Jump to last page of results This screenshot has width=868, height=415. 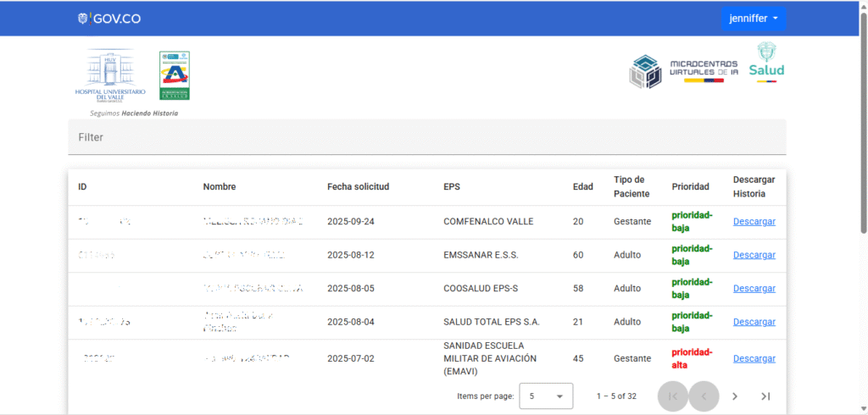[765, 396]
